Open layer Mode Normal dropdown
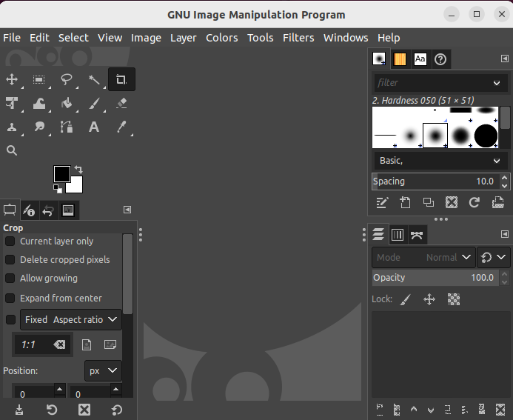This screenshot has width=513, height=420. coord(423,258)
